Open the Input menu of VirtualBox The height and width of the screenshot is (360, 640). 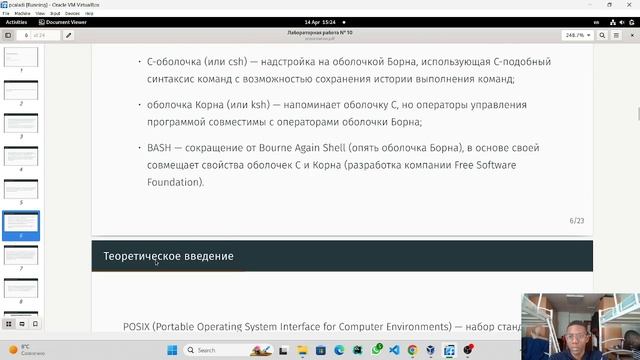[x=55, y=13]
